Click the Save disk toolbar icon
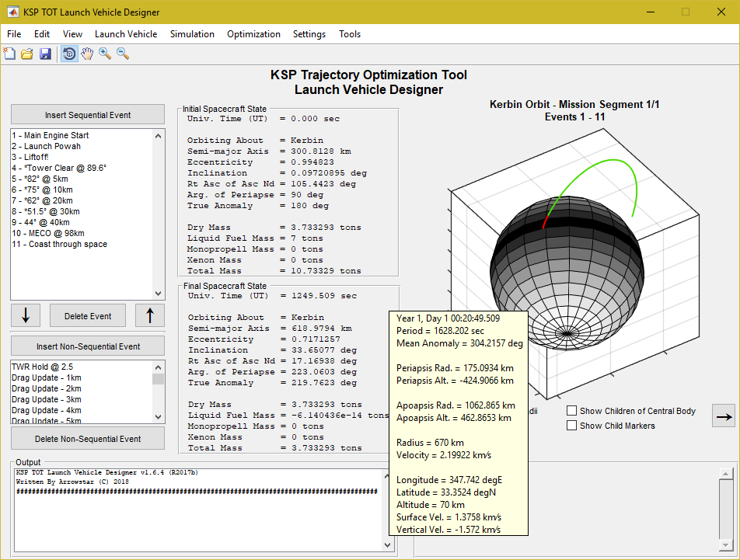 [x=45, y=54]
